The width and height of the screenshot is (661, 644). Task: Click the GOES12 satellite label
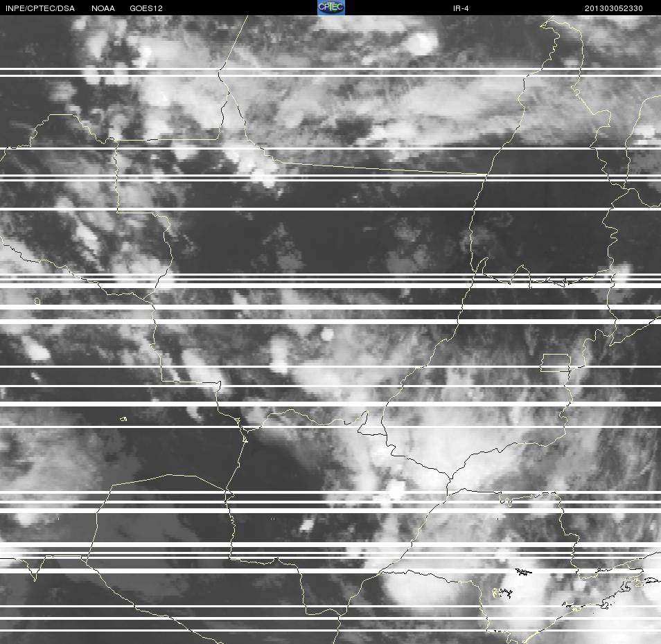click(146, 8)
